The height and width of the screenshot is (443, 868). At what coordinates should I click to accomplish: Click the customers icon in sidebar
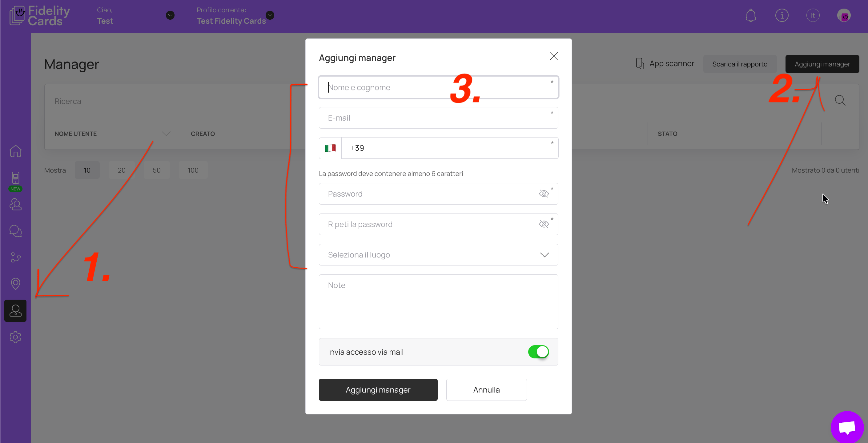click(15, 205)
